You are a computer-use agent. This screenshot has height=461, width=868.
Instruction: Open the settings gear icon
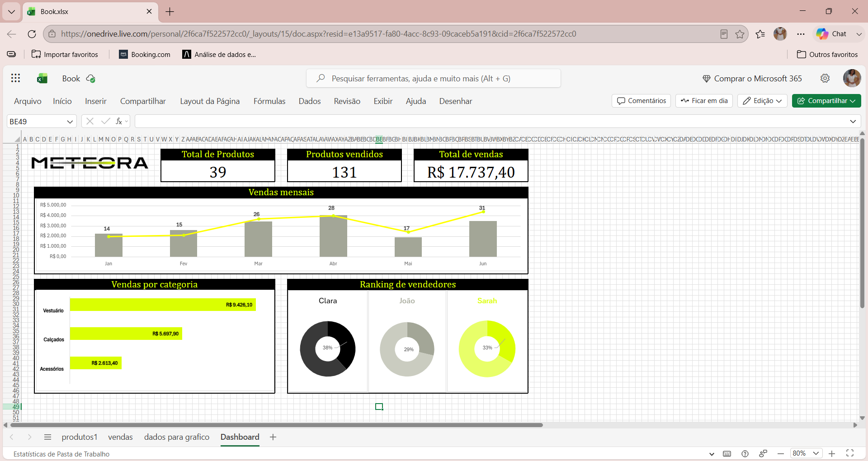pyautogui.click(x=825, y=78)
